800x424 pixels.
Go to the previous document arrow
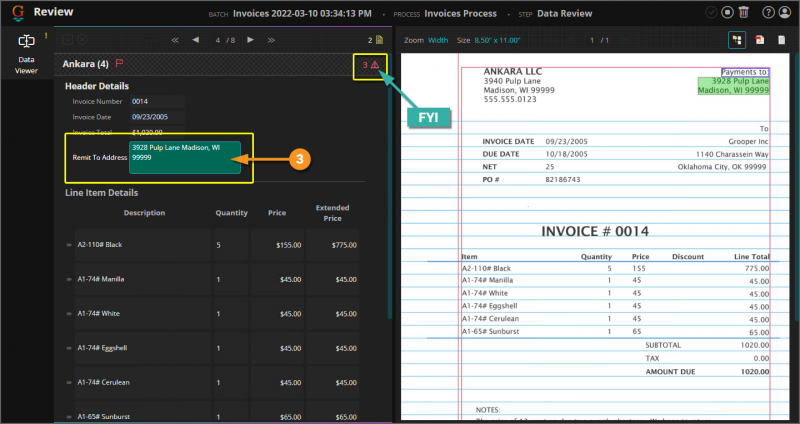[x=195, y=40]
